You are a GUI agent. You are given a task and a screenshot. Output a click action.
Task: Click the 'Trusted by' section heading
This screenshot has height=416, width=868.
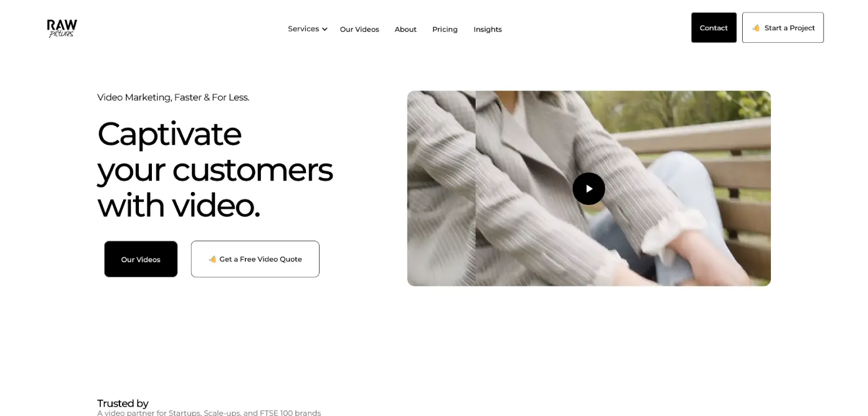(123, 403)
